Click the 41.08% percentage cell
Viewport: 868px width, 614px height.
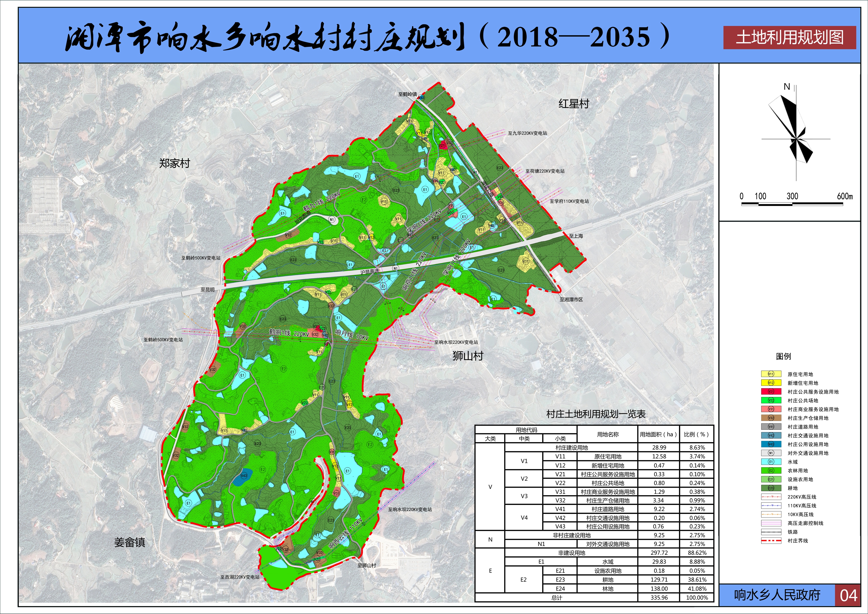point(697,589)
